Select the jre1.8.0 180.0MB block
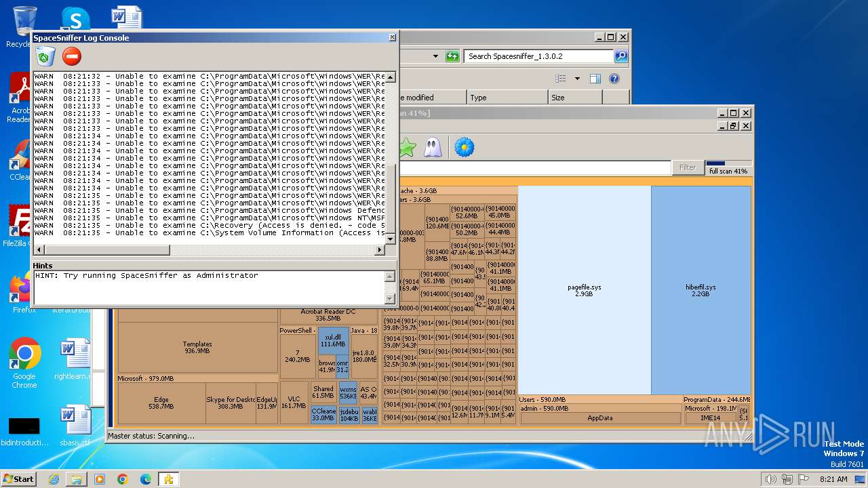868x488 pixels. [364, 357]
